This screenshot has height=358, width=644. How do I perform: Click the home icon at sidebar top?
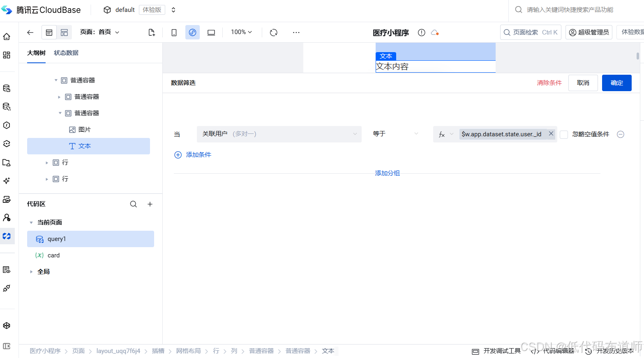click(x=7, y=36)
